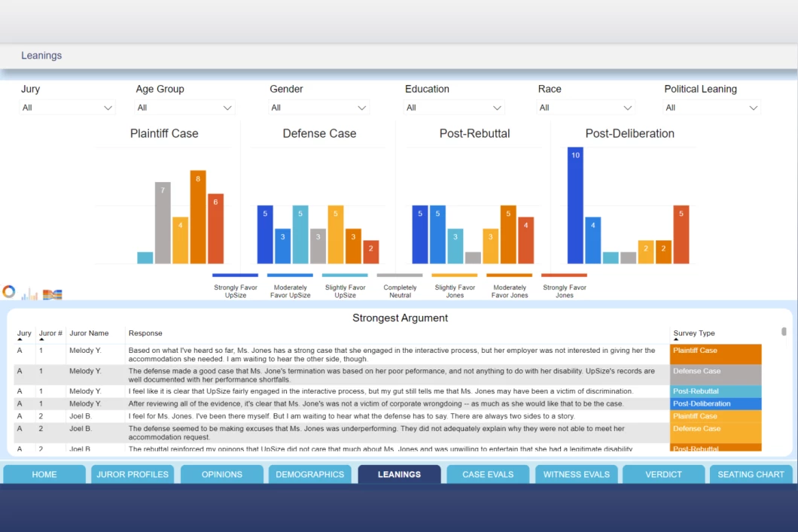798x532 pixels.
Task: Select the ribbon chart view icon
Action: (52, 294)
